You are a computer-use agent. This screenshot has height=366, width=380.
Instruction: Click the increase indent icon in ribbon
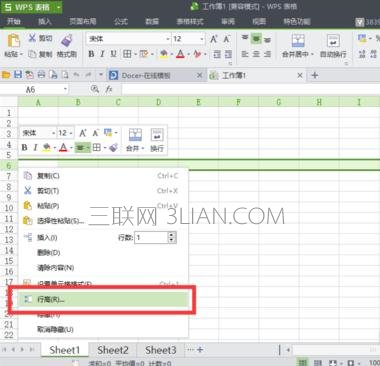click(x=228, y=54)
